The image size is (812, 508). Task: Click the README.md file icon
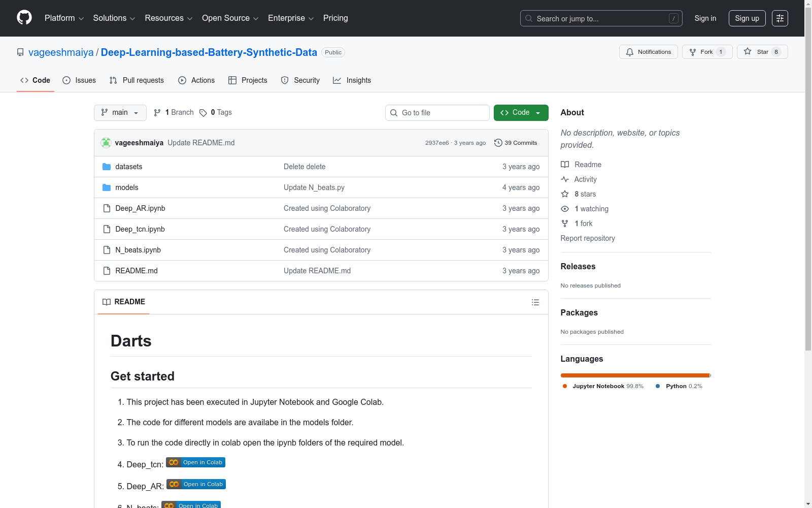coord(107,271)
